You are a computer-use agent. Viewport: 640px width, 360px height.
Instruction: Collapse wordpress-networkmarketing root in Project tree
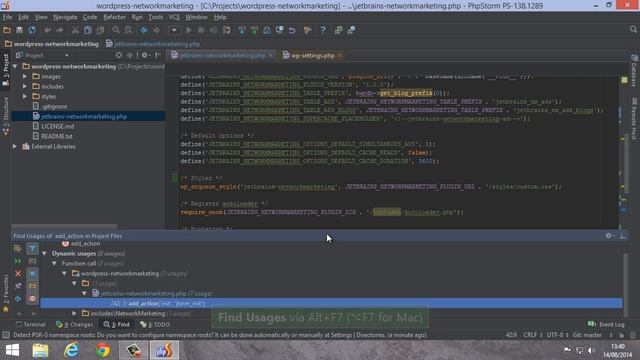point(15,66)
